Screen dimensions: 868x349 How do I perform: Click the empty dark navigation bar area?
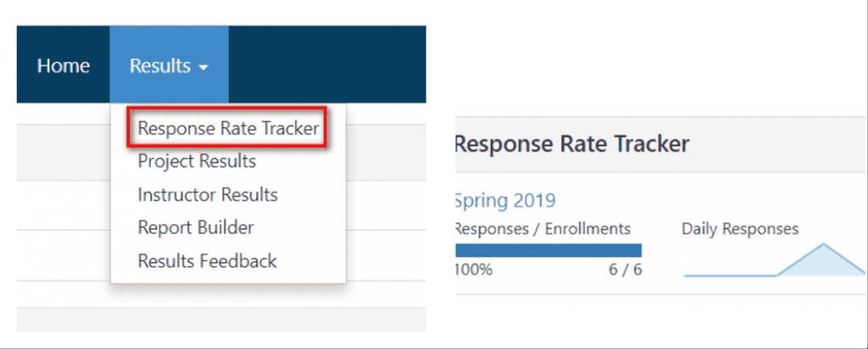point(326,66)
